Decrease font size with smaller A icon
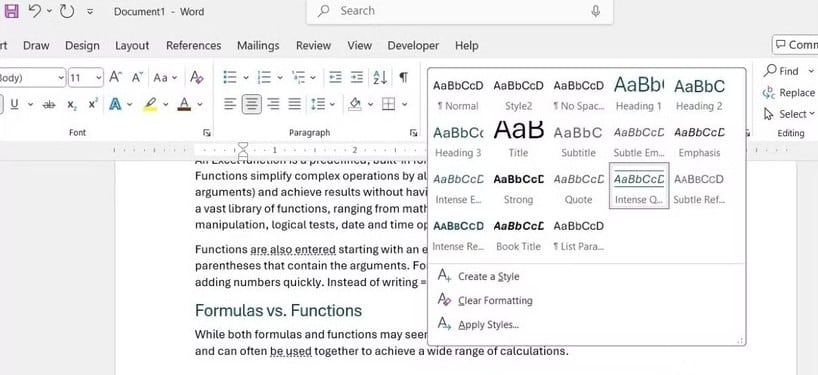Viewport: 818px width, 375px height. coord(137,78)
